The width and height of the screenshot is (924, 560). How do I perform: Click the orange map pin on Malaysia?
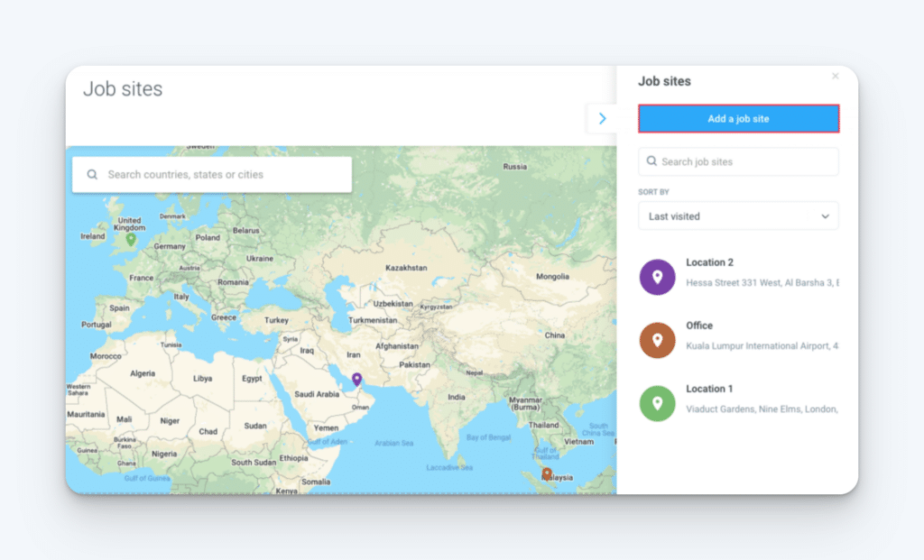click(x=547, y=473)
